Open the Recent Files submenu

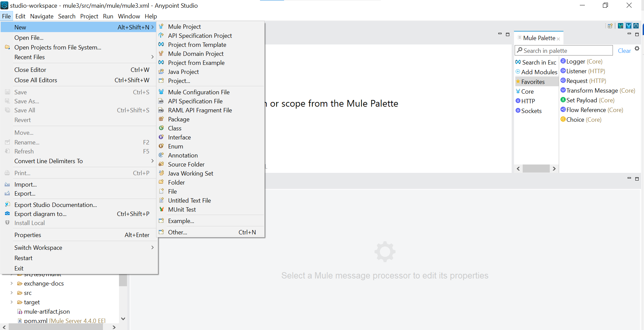[x=79, y=57]
